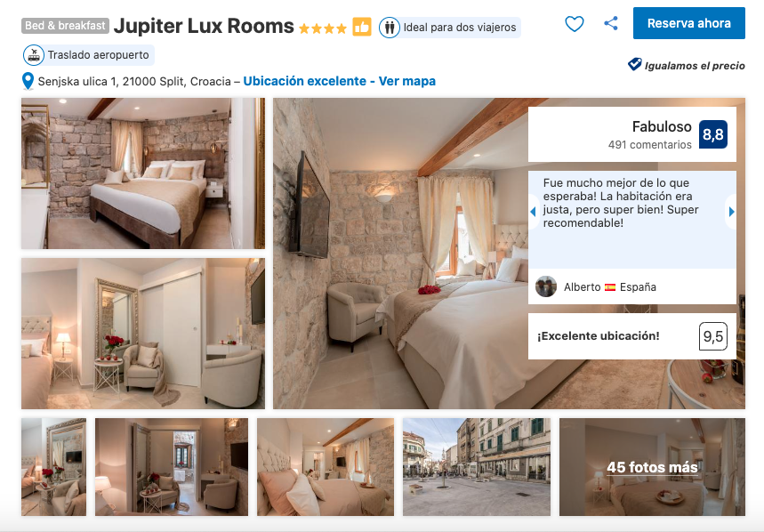Screen dimensions: 764x532
Task: Show previous guest review with left arrow
Action: click(533, 212)
